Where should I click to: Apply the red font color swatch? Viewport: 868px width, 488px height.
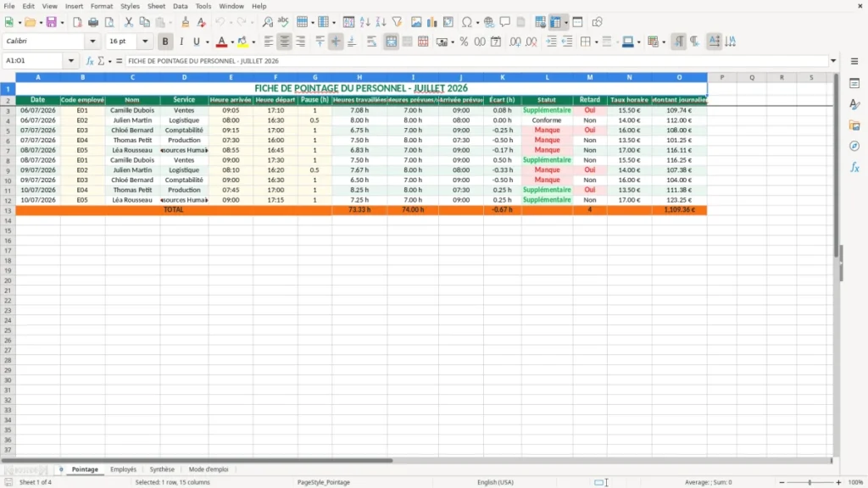(x=221, y=42)
